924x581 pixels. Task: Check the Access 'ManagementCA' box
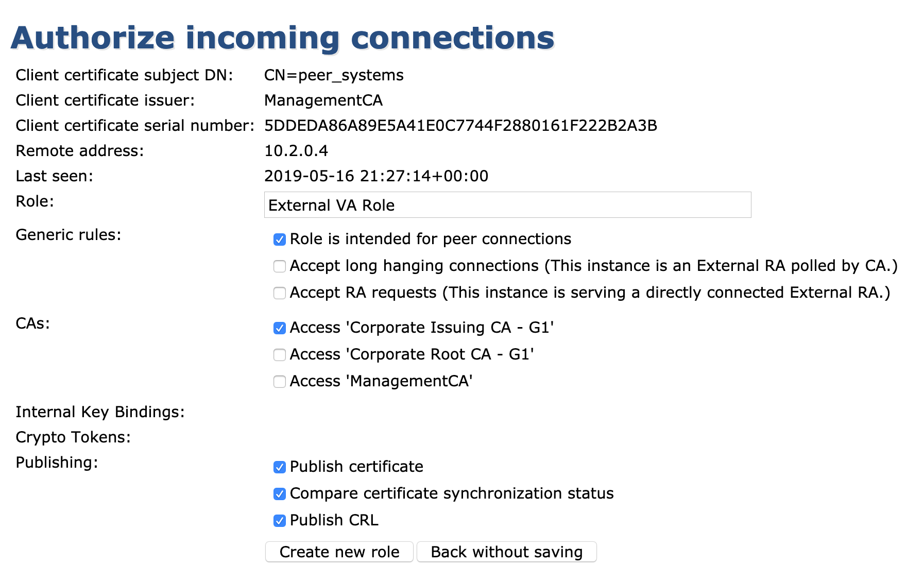pos(280,382)
